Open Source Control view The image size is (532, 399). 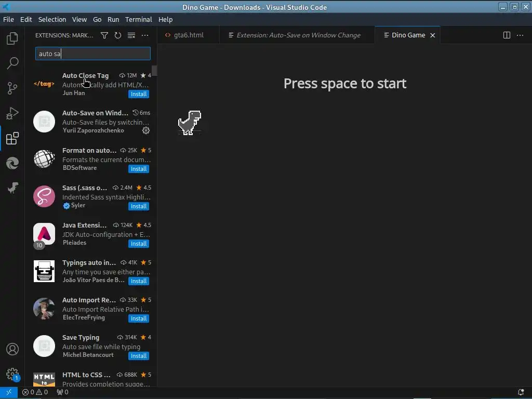click(12, 88)
